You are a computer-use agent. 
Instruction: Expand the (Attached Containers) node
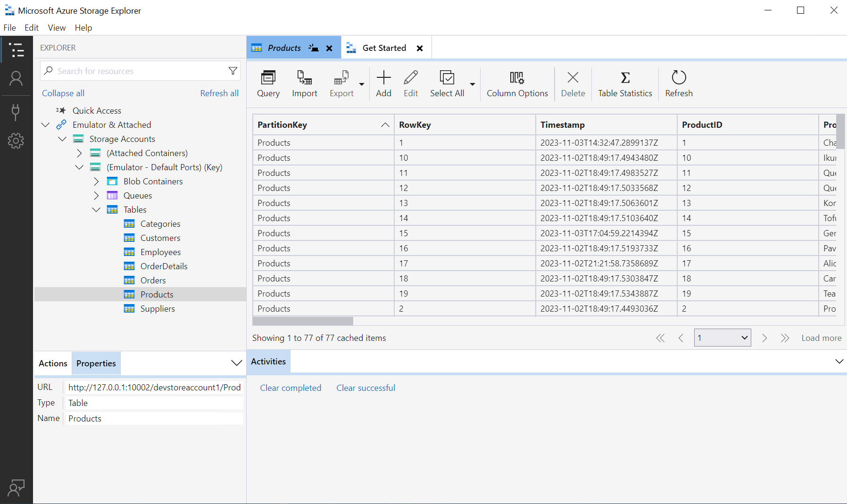point(79,153)
